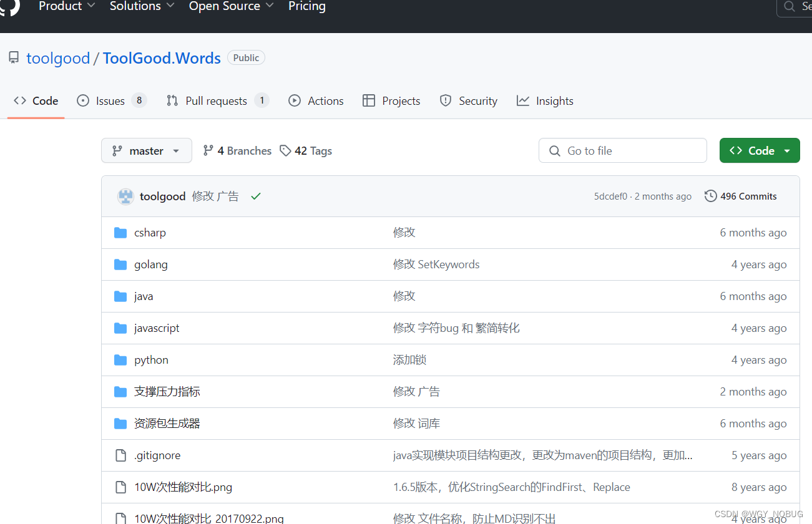Open the toolgood owner link

58,58
